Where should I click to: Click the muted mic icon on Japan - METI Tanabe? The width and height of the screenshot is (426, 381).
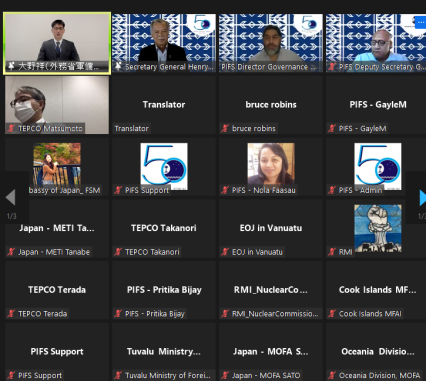coord(11,252)
